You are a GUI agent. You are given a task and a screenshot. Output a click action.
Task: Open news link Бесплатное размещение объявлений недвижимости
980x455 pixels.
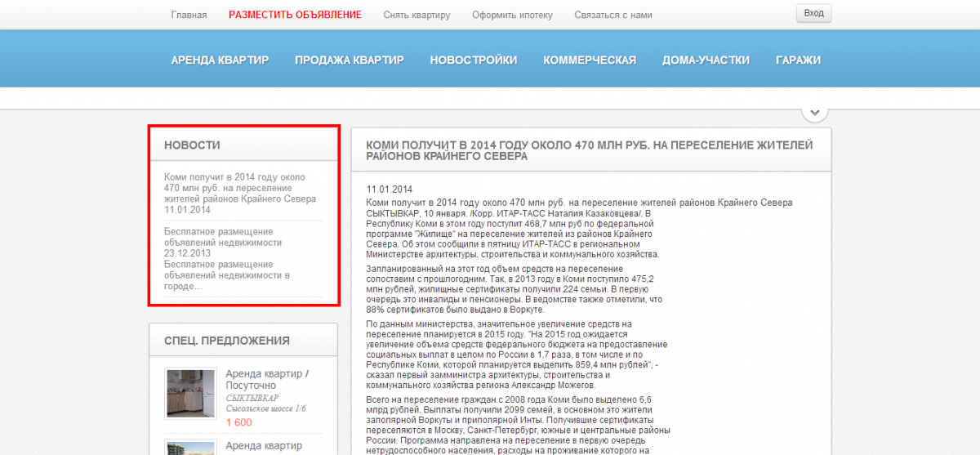[x=223, y=237]
